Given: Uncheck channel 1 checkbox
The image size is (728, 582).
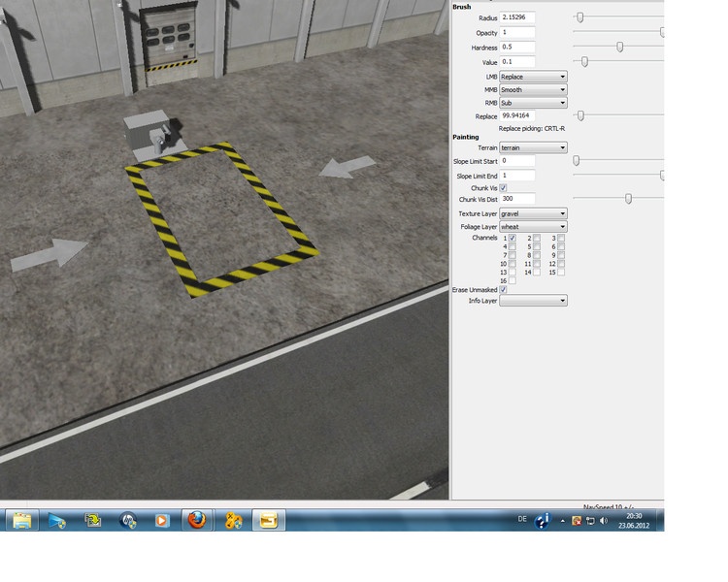Looking at the screenshot, I should [513, 238].
